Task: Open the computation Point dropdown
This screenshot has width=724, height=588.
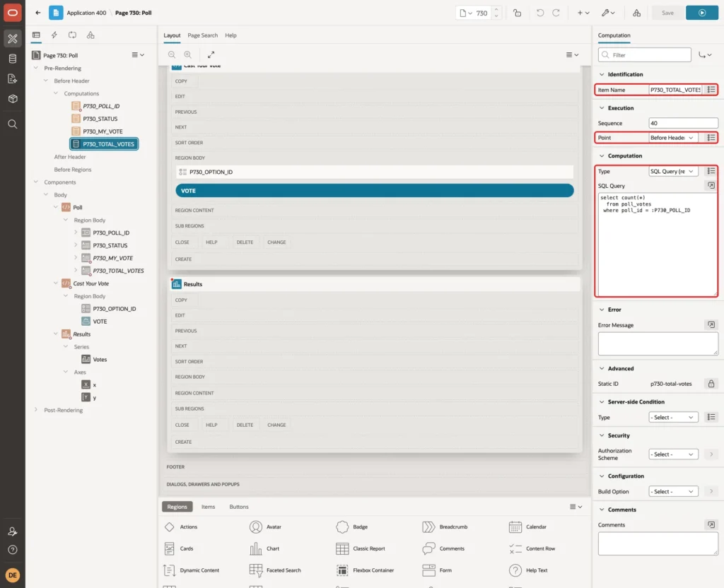Action: pyautogui.click(x=672, y=138)
